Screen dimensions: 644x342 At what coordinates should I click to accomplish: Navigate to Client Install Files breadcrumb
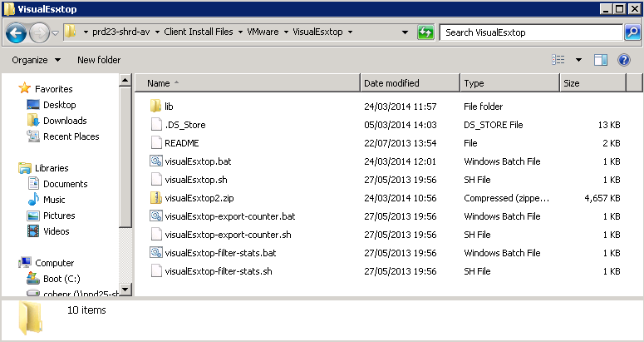[x=199, y=32]
